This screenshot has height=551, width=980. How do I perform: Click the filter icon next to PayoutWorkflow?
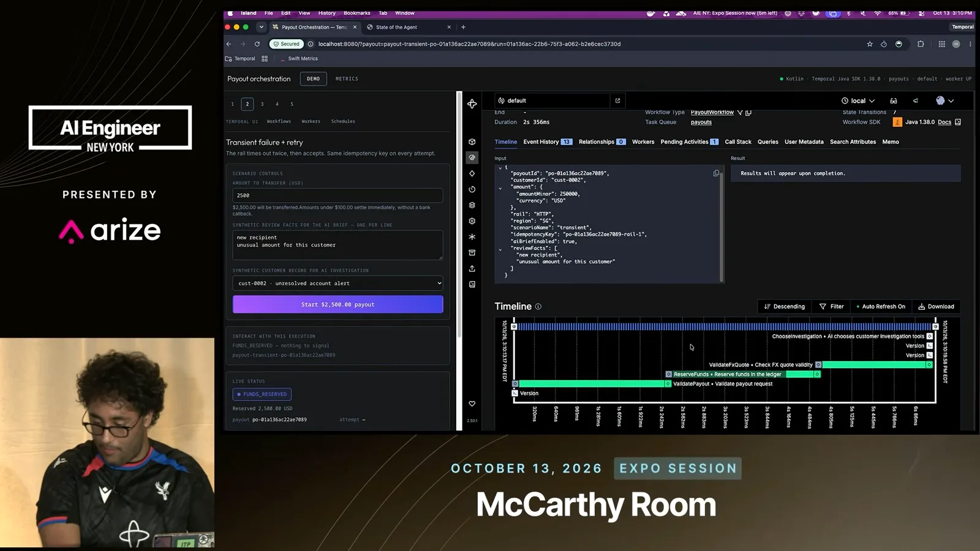(740, 113)
